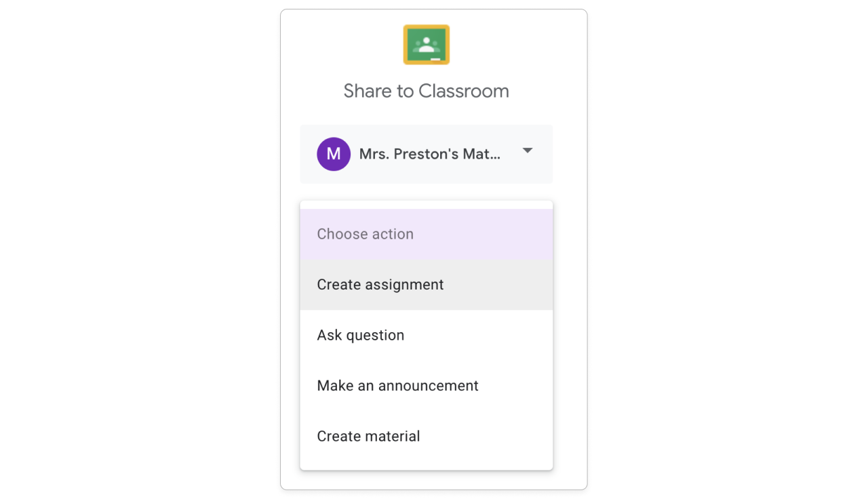Click the purple M class avatar
The width and height of the screenshot is (868, 499).
point(334,154)
